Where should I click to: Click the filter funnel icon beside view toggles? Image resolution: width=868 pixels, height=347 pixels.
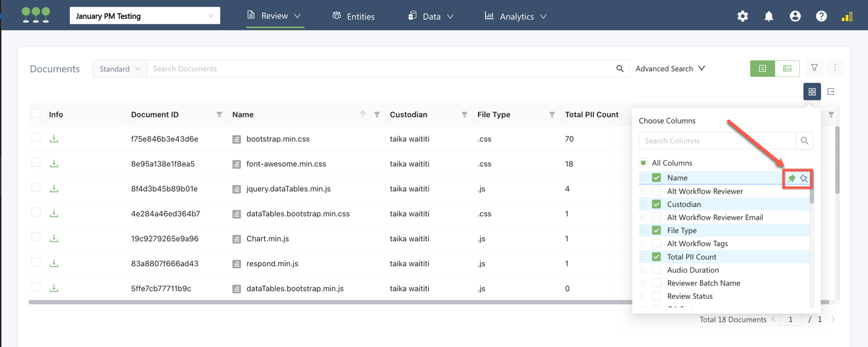click(x=814, y=68)
